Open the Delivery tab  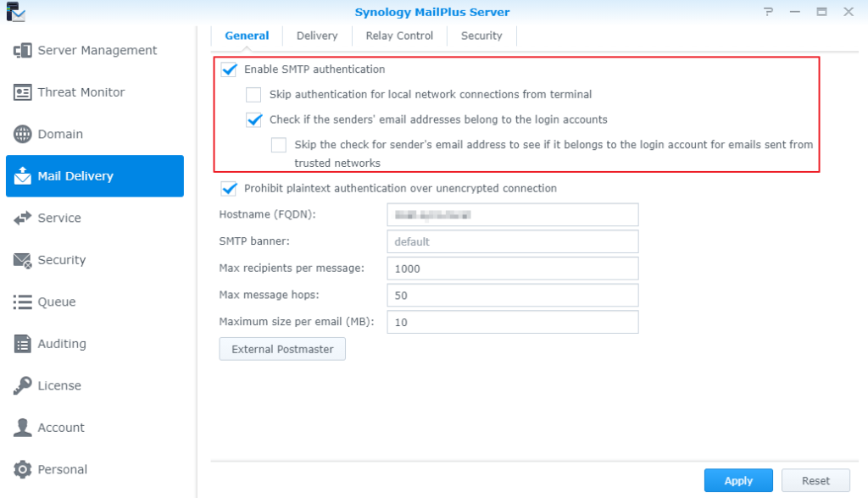tap(317, 36)
